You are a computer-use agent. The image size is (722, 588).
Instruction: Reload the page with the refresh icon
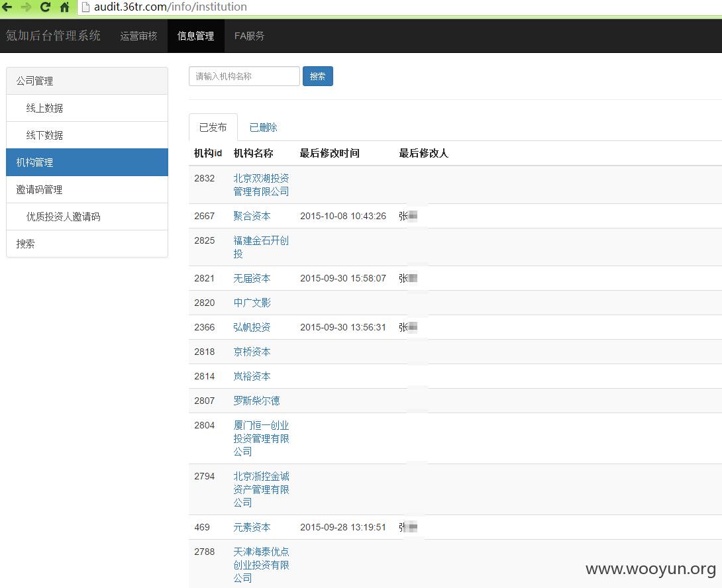click(45, 7)
